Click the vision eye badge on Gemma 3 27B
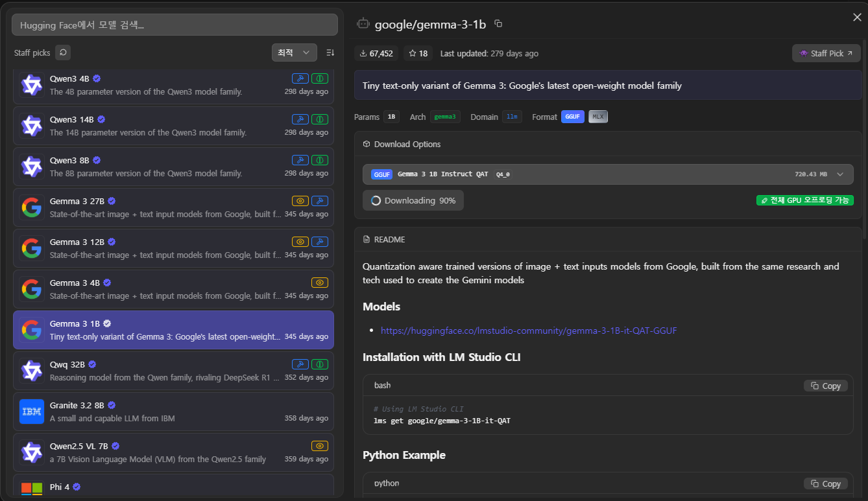868x501 pixels. (300, 201)
